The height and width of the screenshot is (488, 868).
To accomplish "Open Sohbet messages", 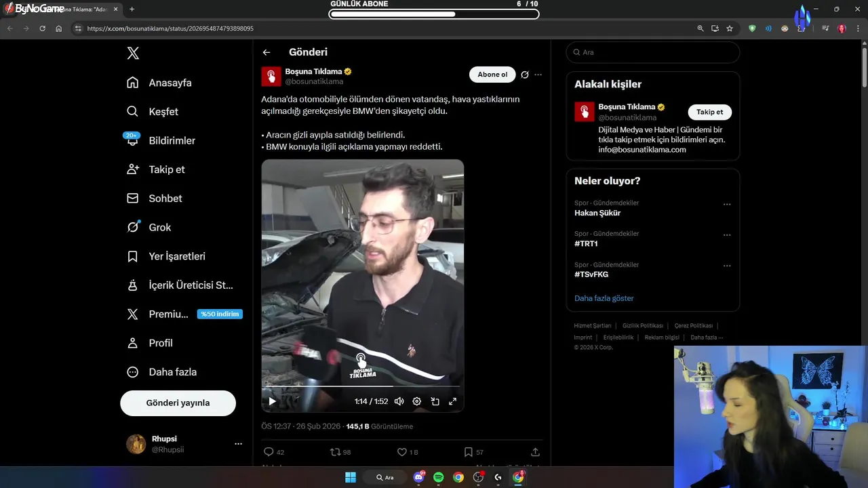I will pos(154,199).
